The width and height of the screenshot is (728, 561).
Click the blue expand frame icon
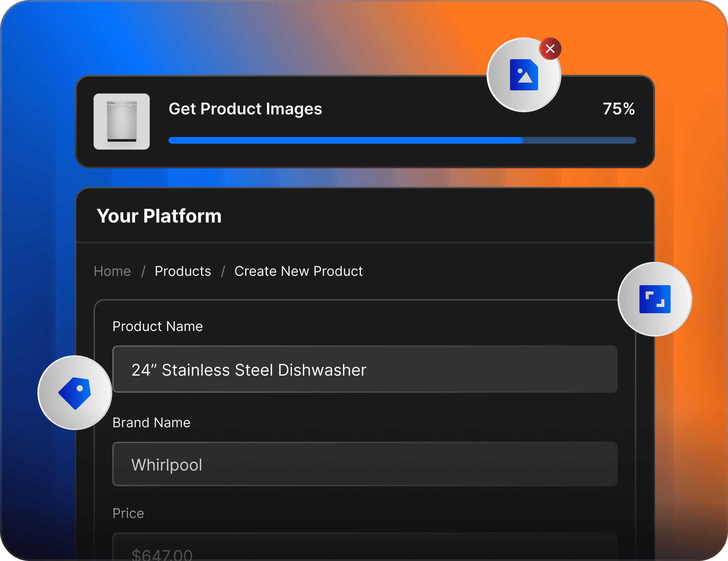655,299
